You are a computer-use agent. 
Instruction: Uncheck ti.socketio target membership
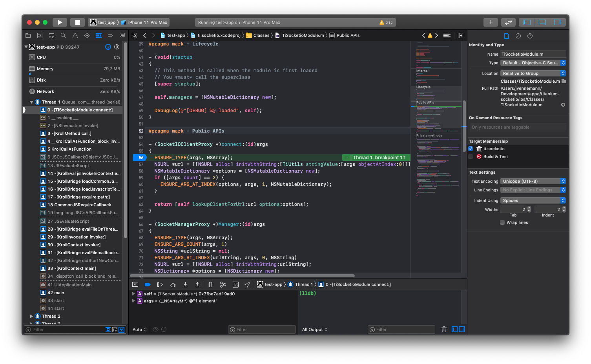click(471, 149)
